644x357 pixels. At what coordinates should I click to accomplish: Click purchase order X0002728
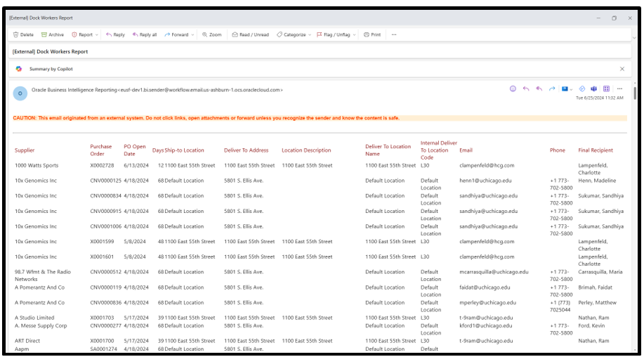tap(102, 166)
